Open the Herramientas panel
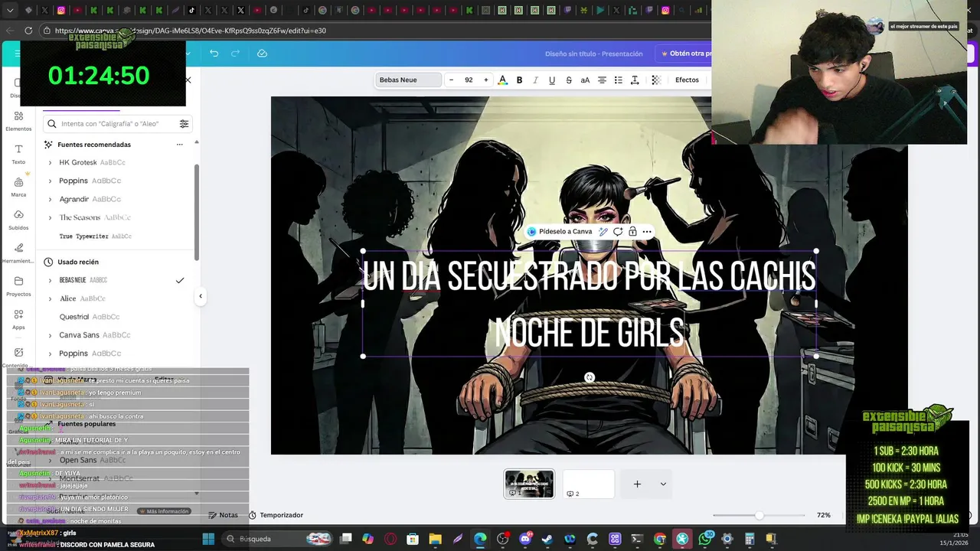 (x=18, y=253)
